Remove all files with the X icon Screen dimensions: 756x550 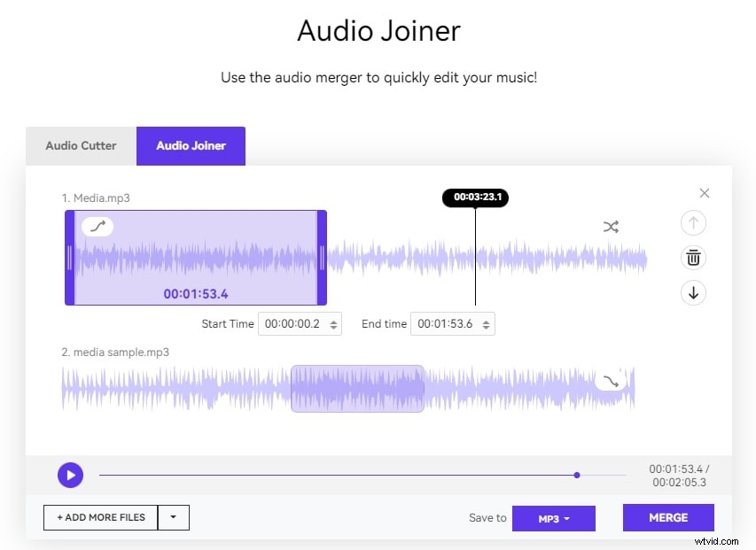pos(704,192)
